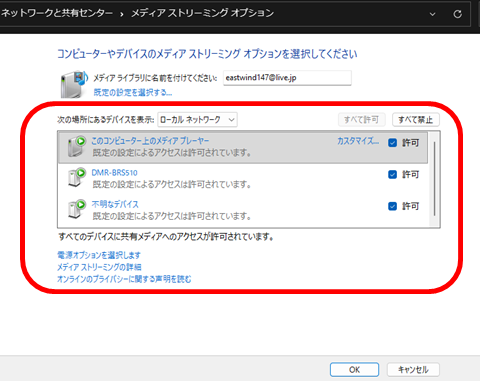The height and width of the screenshot is (381, 480).
Task: Focus the media library name field
Action: pyautogui.click(x=287, y=78)
